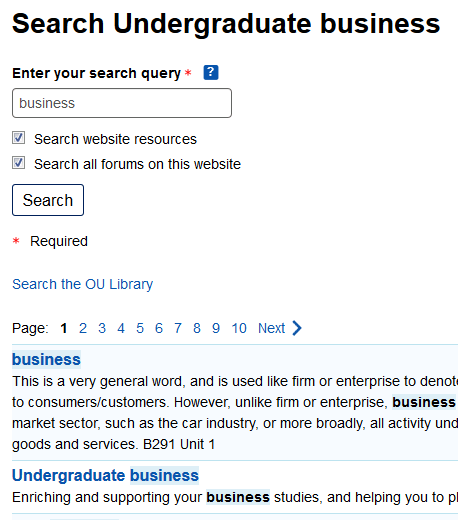The height and width of the screenshot is (520, 458).
Task: Go to results page 3
Action: [102, 328]
